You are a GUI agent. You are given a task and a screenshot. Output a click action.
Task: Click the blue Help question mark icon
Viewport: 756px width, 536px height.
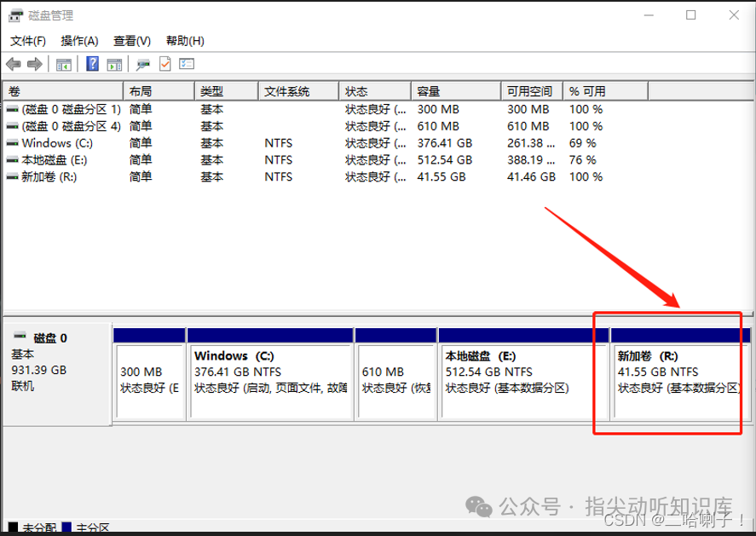pyautogui.click(x=90, y=63)
